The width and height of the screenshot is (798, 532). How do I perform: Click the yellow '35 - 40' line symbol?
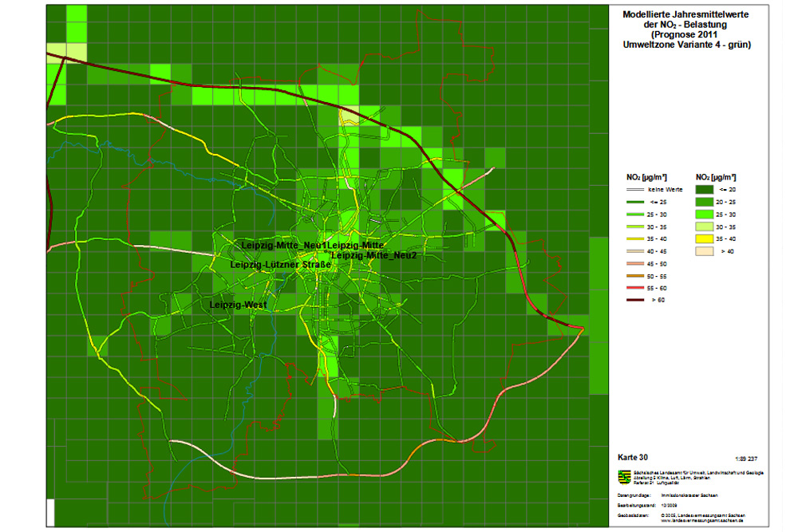click(638, 238)
